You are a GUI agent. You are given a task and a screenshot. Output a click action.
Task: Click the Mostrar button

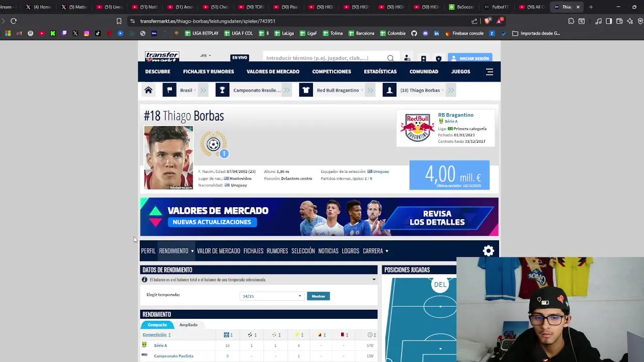[318, 296]
